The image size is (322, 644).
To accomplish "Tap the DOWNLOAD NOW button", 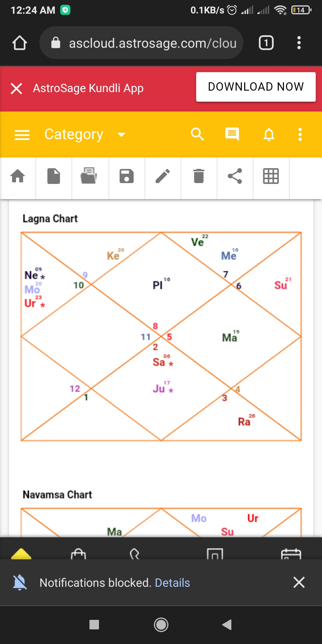I will (256, 87).
